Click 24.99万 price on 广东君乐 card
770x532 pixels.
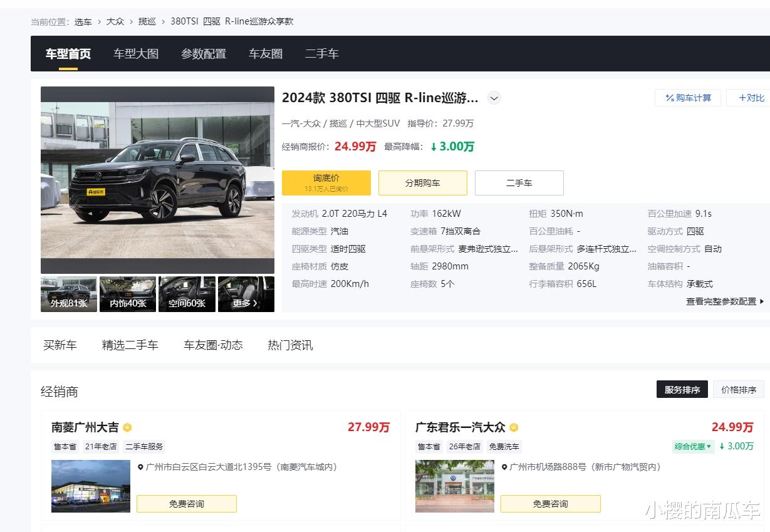[732, 427]
